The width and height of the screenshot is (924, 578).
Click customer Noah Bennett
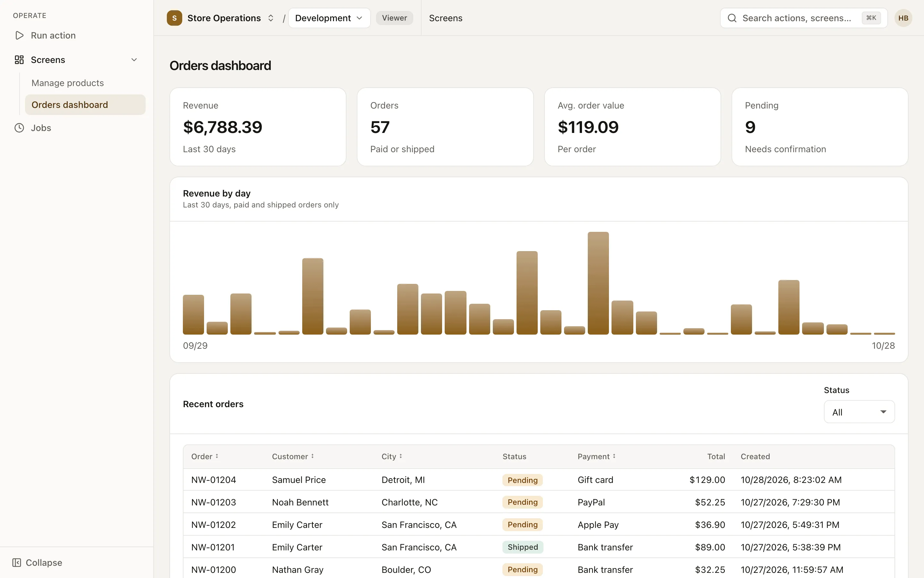[300, 502]
